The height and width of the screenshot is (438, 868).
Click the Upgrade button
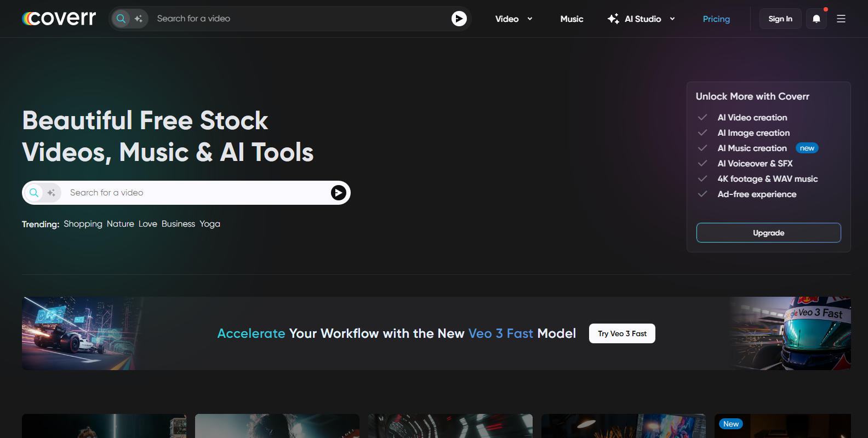[768, 233]
